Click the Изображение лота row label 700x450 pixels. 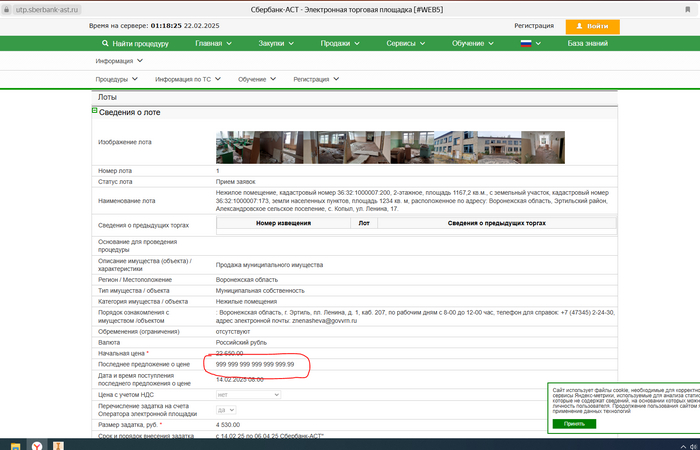125,142
